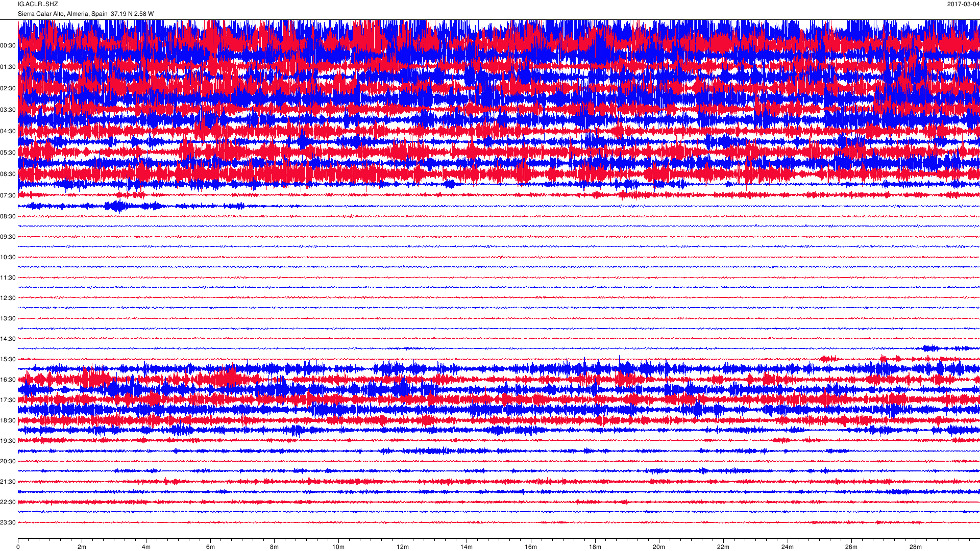Viewport: 980px width, 551px height.
Task: Click the 12m axis tick label
Action: click(x=403, y=547)
